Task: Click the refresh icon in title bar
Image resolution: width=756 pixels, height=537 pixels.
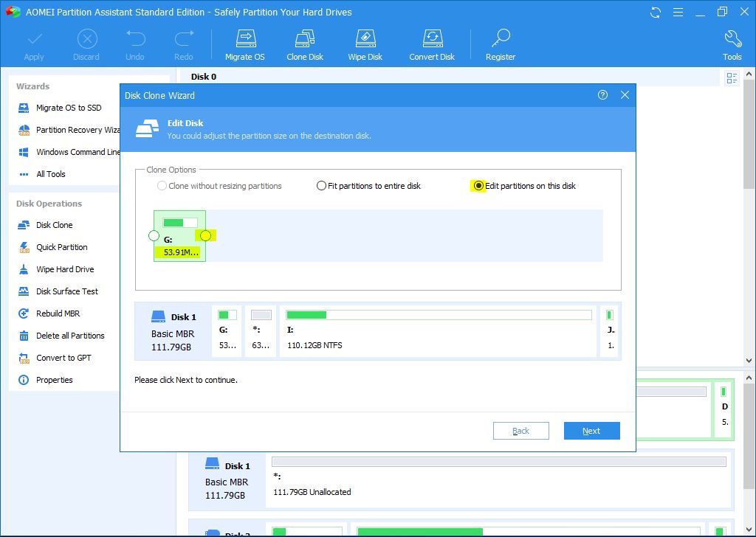Action: [656, 13]
